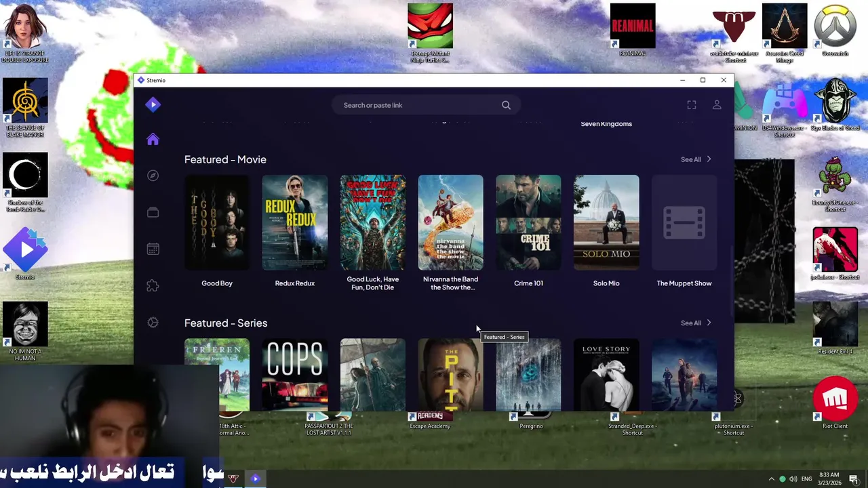The image size is (868, 488).
Task: Select the Peregrino desktop icon
Action: 531,421
